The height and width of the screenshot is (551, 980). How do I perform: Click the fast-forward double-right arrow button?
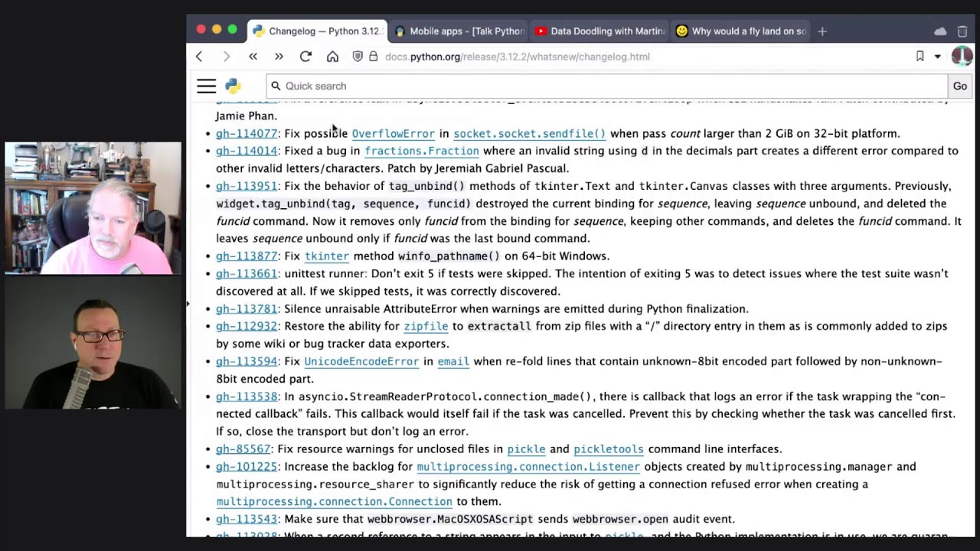pyautogui.click(x=279, y=57)
